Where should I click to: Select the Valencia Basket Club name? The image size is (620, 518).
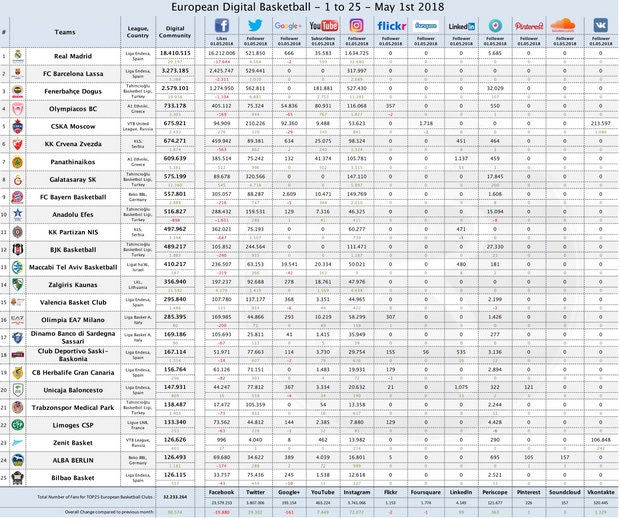[73, 302]
